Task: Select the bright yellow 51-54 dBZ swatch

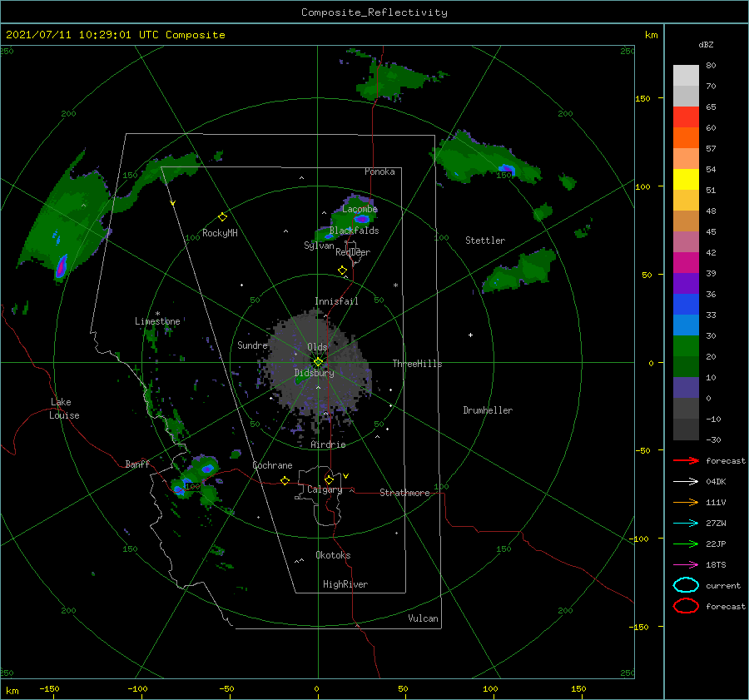Action: click(686, 180)
